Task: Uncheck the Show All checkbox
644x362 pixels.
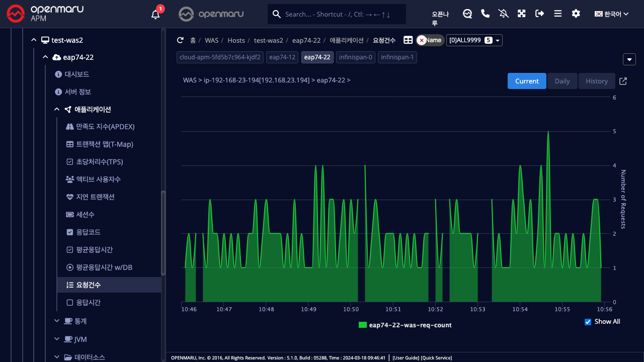Action: pyautogui.click(x=588, y=322)
